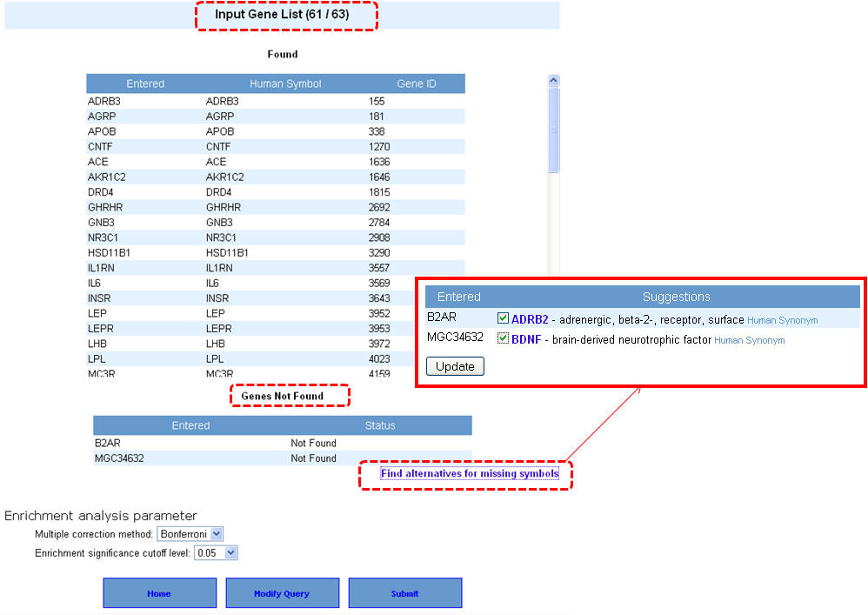Screen dimensions: 868x615
Task: Click the Bonferroni dropdown arrow
Action: (x=217, y=534)
